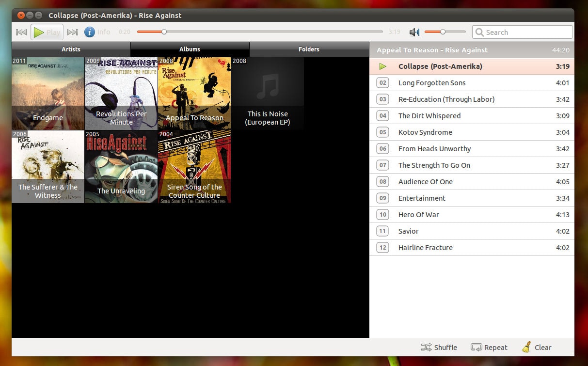Open The Unraveling album
This screenshot has height=366, width=588.
[x=121, y=167]
